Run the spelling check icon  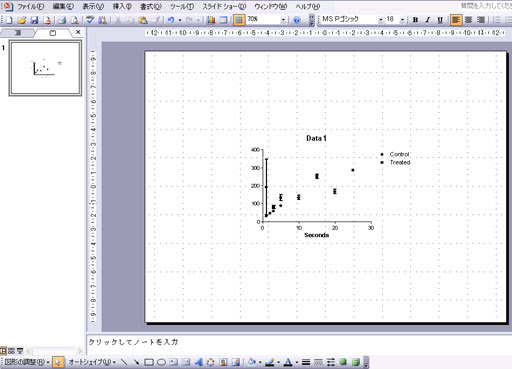click(x=90, y=20)
